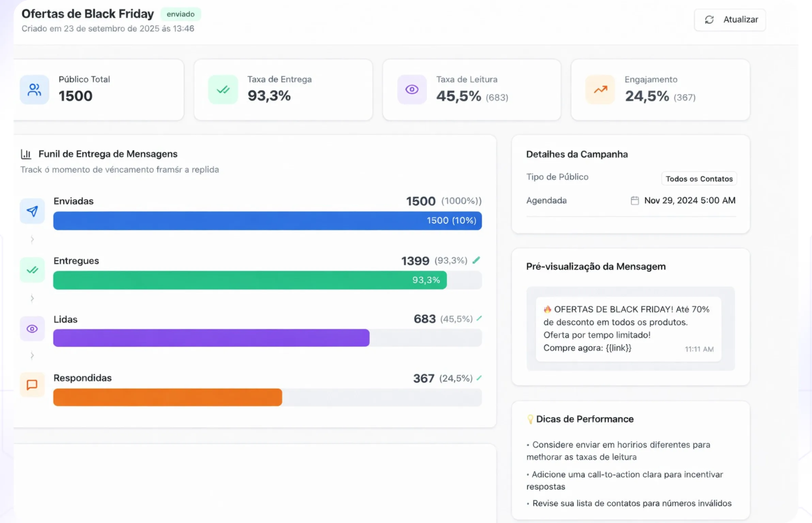Click the tip about sending at different times
Screen dimensions: 812x523
coord(618,451)
